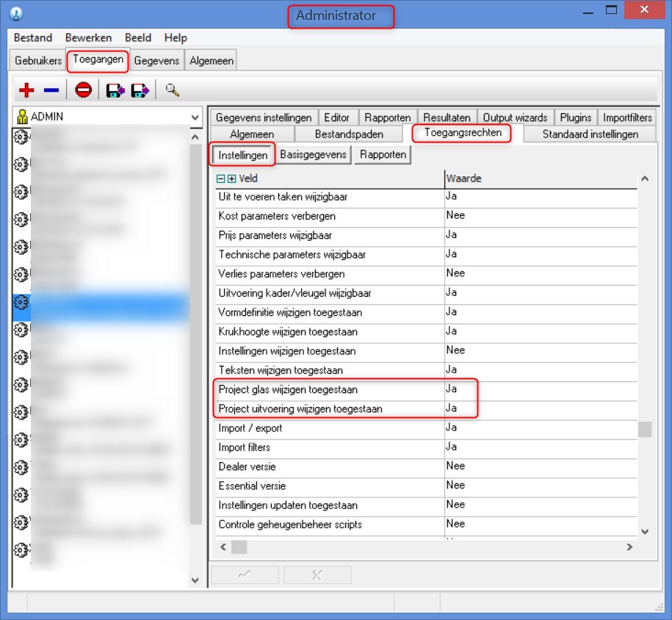The height and width of the screenshot is (620, 672).
Task: Switch to the Gegevens tab
Action: coord(156,60)
